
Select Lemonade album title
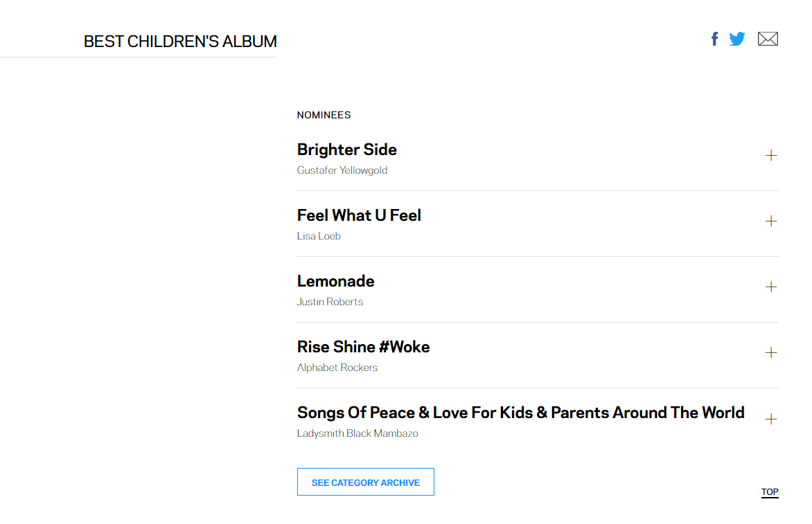(335, 281)
